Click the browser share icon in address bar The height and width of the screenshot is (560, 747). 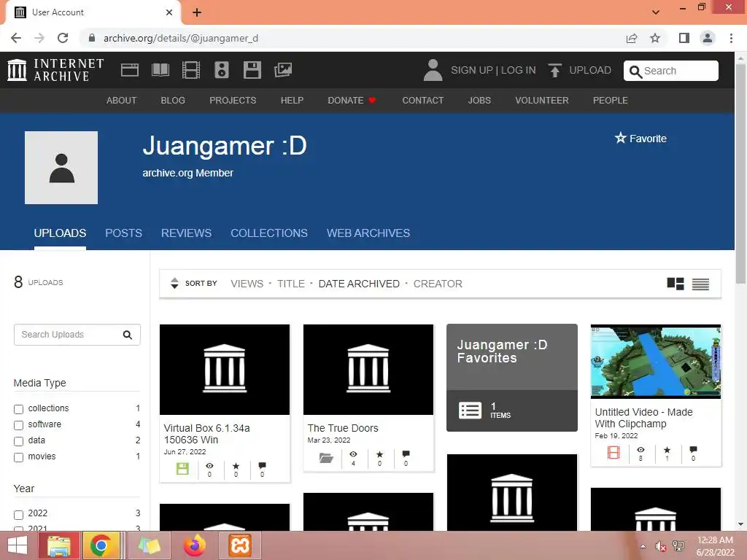pyautogui.click(x=632, y=38)
